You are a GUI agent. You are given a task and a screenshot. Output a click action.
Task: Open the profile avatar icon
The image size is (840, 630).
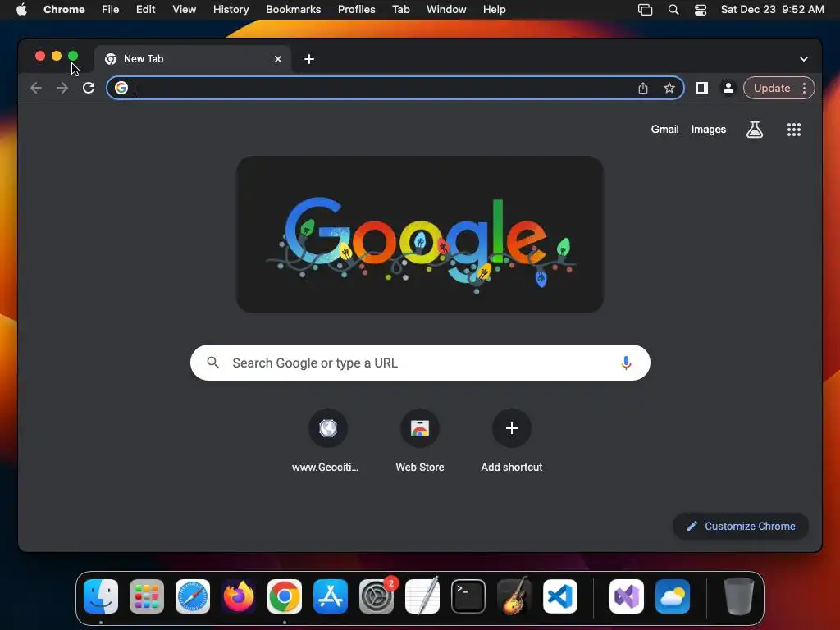(728, 88)
